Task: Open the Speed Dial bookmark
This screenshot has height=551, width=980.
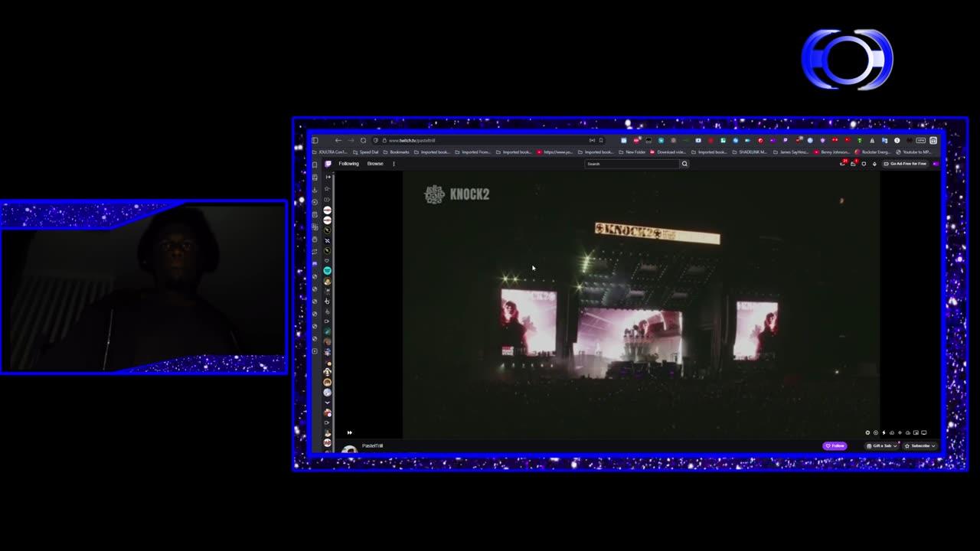Action: (x=365, y=152)
